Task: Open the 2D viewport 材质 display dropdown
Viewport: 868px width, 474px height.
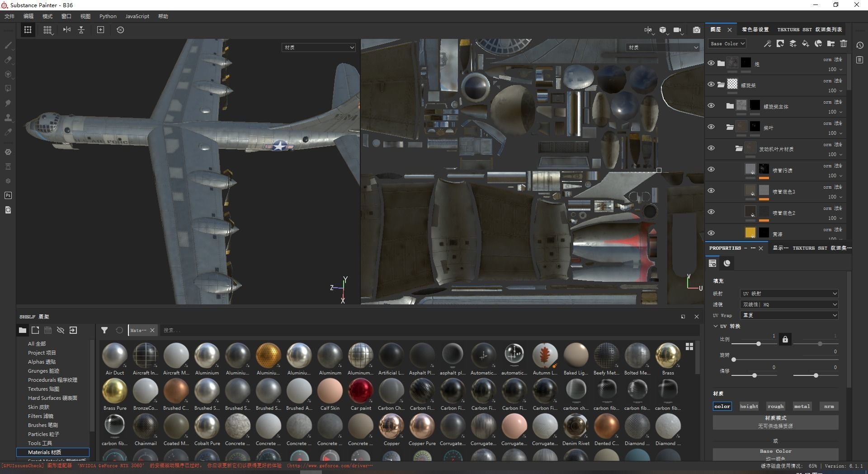Action: 663,47
